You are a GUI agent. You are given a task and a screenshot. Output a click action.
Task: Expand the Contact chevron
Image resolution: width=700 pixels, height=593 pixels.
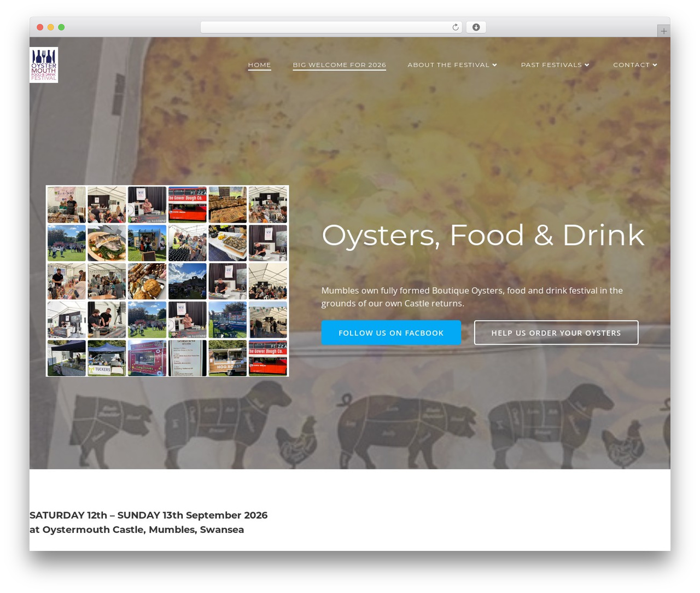tap(655, 65)
